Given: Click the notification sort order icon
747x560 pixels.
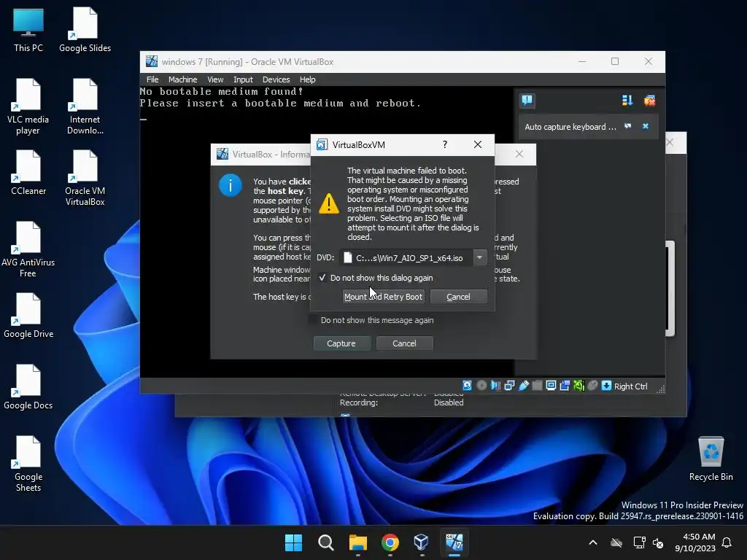Looking at the screenshot, I should (627, 100).
